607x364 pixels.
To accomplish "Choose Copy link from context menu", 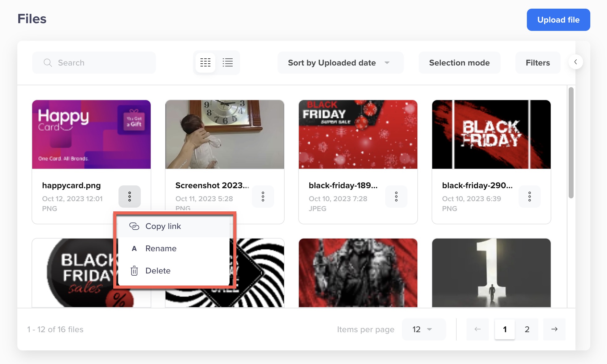I will click(x=174, y=226).
